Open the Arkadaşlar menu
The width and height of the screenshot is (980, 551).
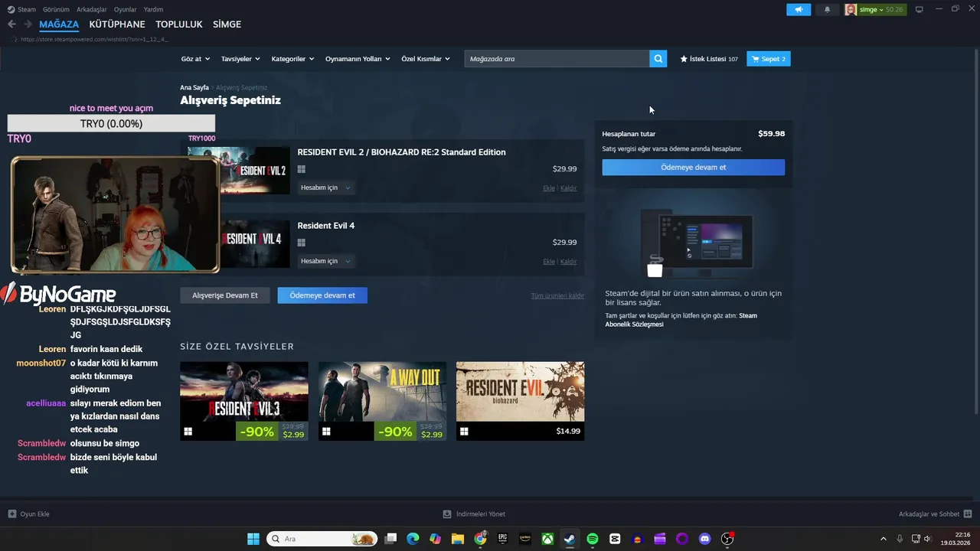pos(92,10)
